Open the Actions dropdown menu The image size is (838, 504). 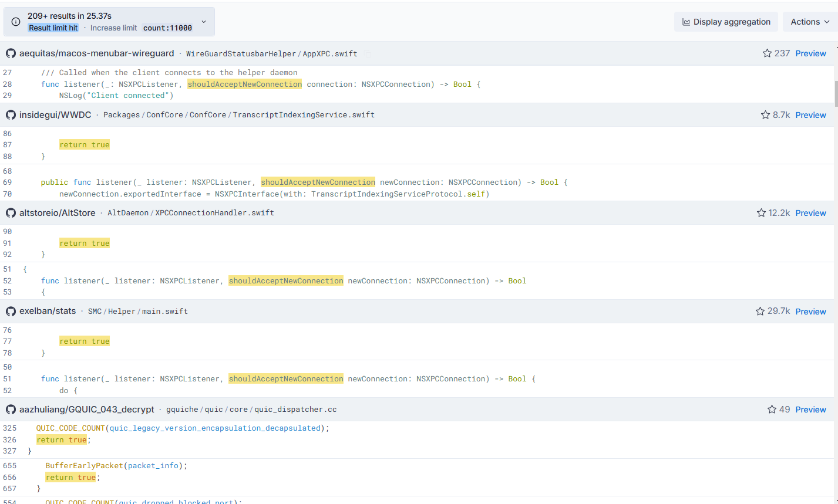tap(810, 22)
